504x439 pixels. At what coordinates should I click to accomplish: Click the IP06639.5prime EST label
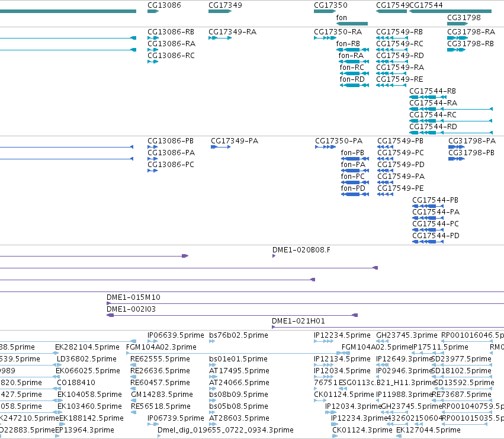tap(176, 335)
